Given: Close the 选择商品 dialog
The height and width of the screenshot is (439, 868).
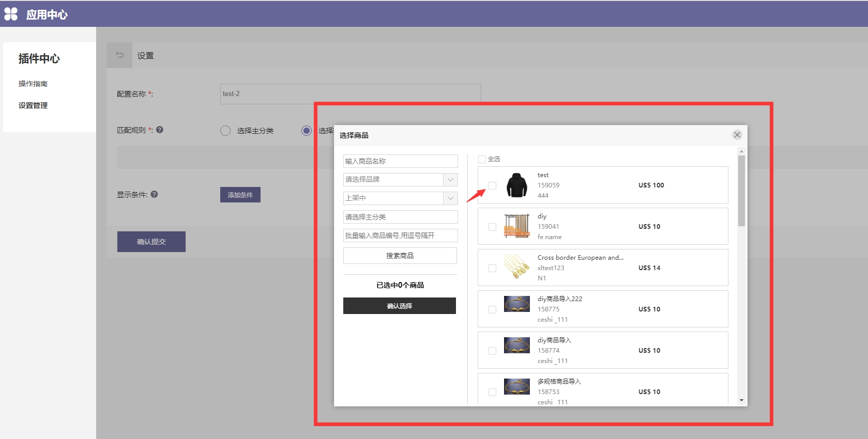Looking at the screenshot, I should point(737,135).
